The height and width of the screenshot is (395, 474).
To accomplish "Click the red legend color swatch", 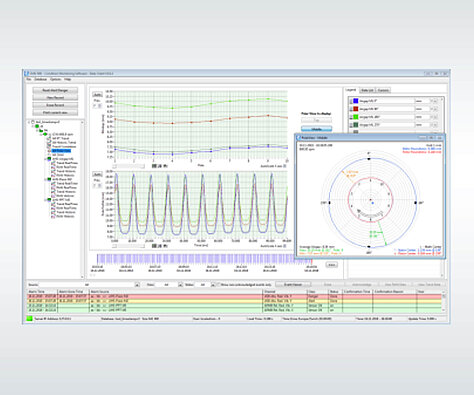I will (x=356, y=109).
